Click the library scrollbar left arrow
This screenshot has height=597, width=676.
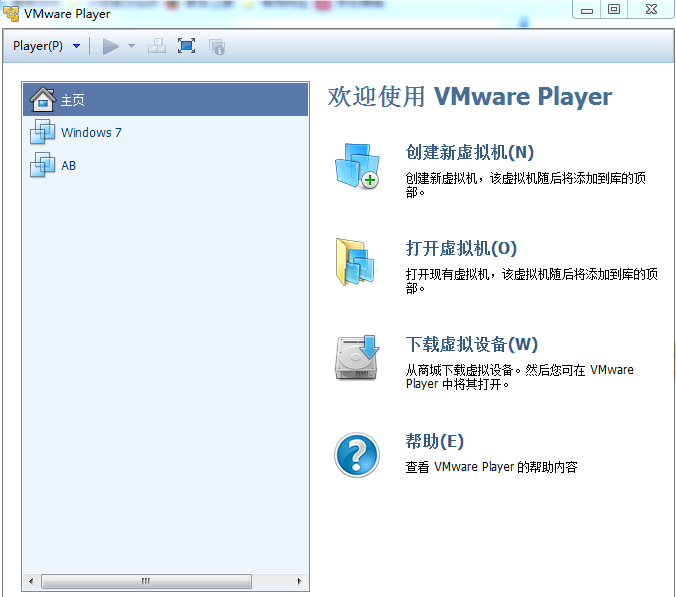(x=31, y=581)
